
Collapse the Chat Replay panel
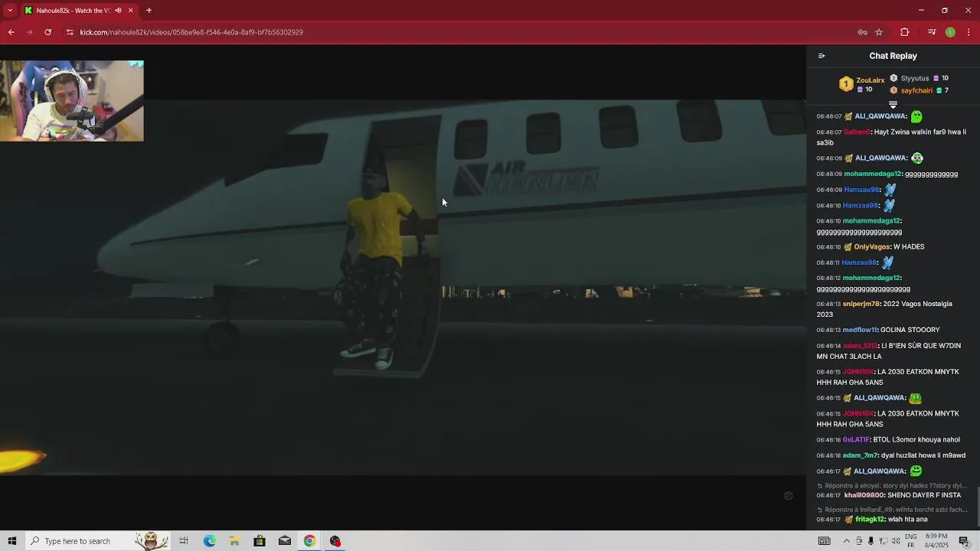tap(822, 56)
